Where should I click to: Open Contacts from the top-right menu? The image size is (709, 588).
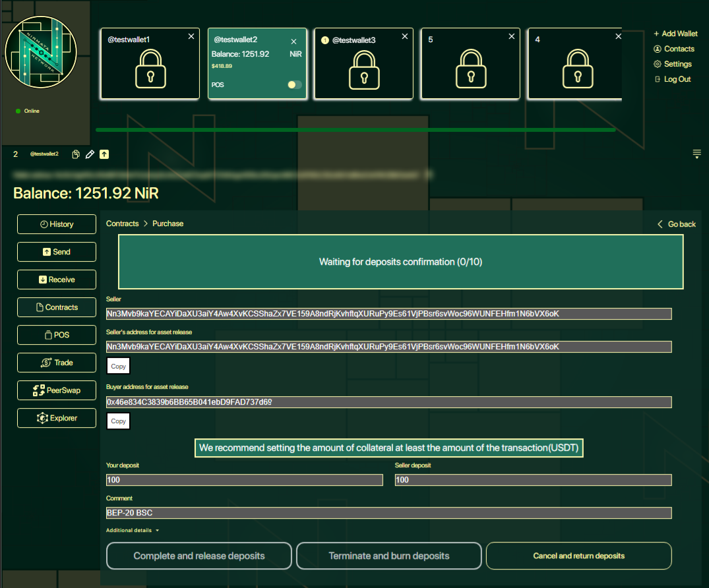point(674,49)
